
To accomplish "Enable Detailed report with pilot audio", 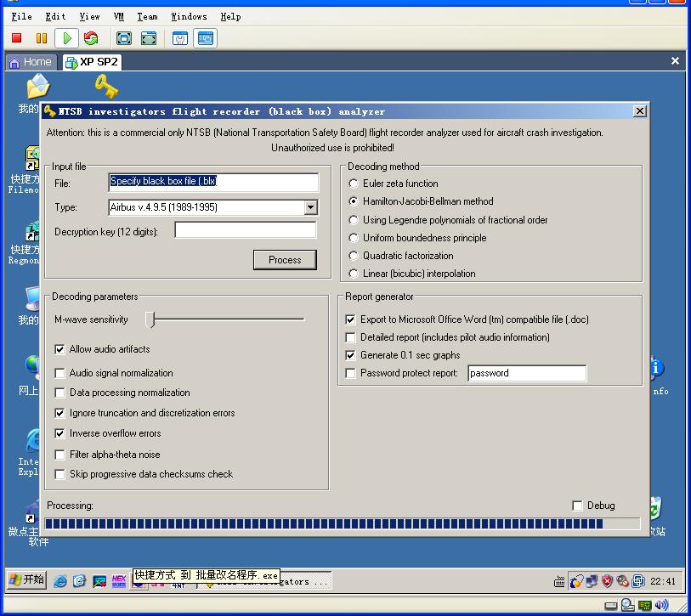I will pos(350,337).
